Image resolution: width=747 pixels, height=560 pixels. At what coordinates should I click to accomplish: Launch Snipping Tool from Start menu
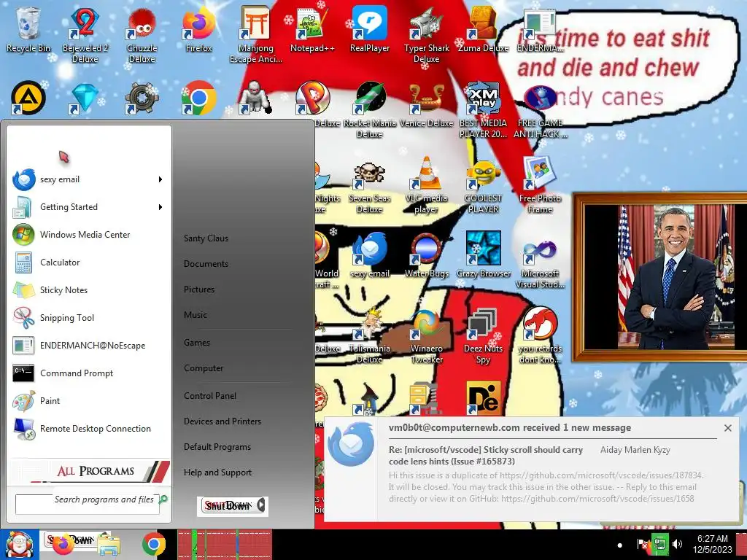[x=88, y=318]
